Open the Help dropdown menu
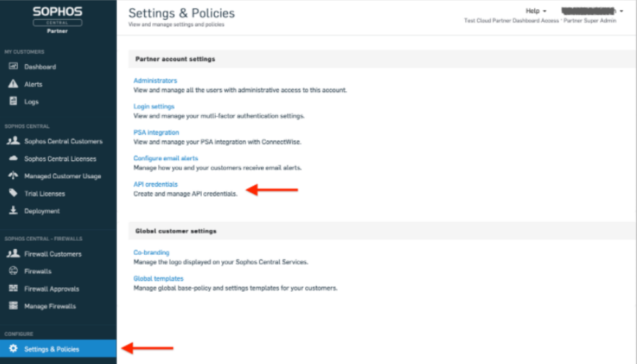The image size is (637, 364). click(x=536, y=11)
